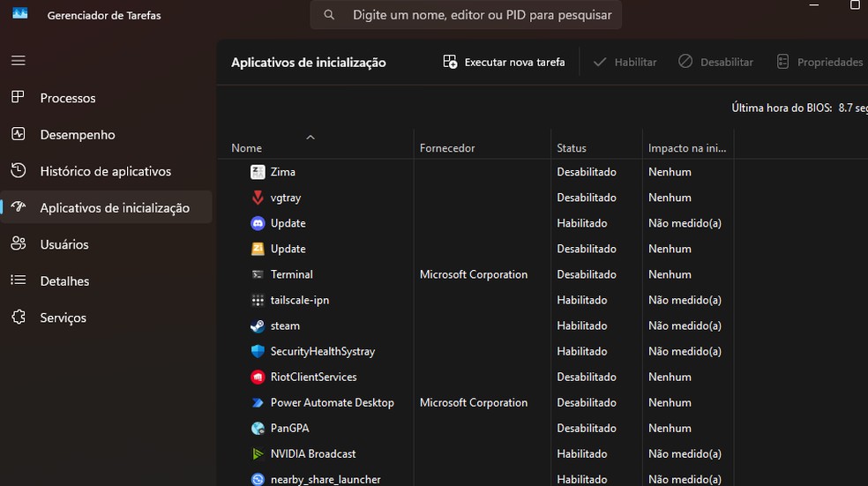868x486 pixels.
Task: Switch to Histórico de aplicativos
Action: click(x=105, y=171)
